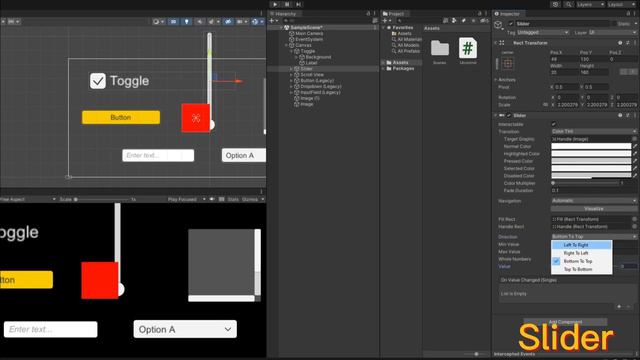This screenshot has width=640, height=360.
Task: Click the Fade Duration field
Action: point(594,191)
